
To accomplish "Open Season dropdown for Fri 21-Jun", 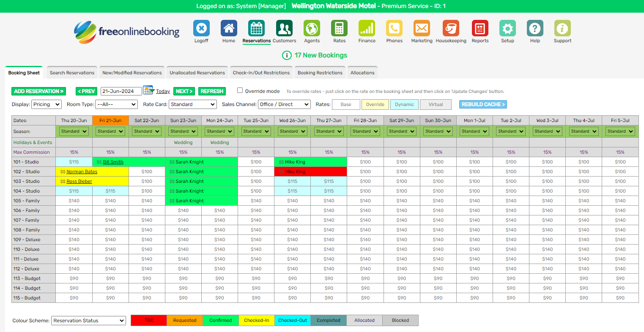I will (110, 131).
